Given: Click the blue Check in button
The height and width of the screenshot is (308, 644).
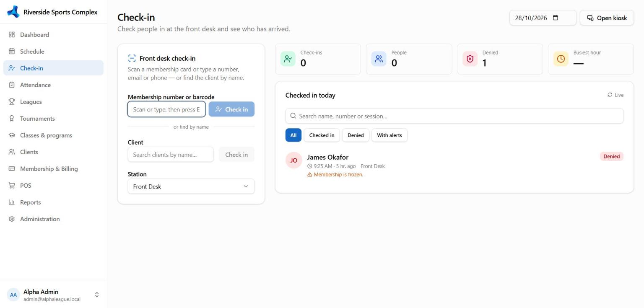Looking at the screenshot, I should 231,109.
